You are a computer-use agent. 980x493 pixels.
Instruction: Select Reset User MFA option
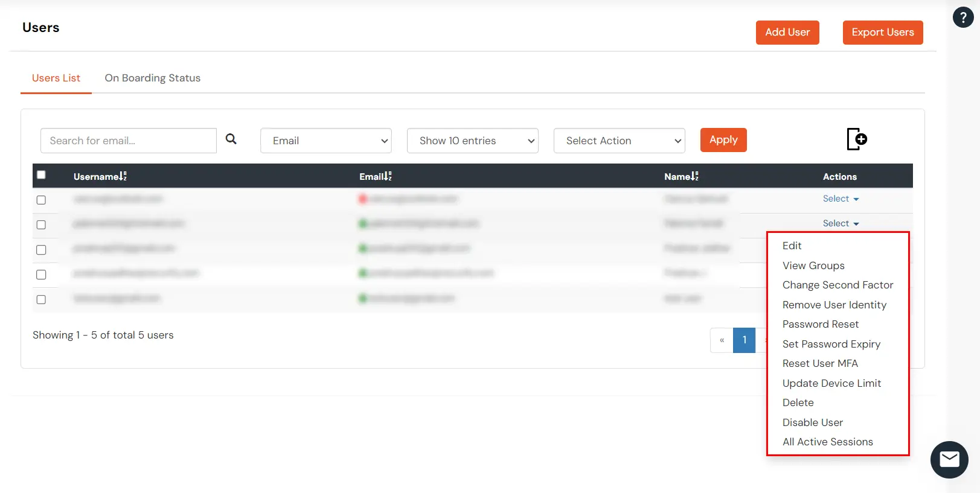pos(820,363)
